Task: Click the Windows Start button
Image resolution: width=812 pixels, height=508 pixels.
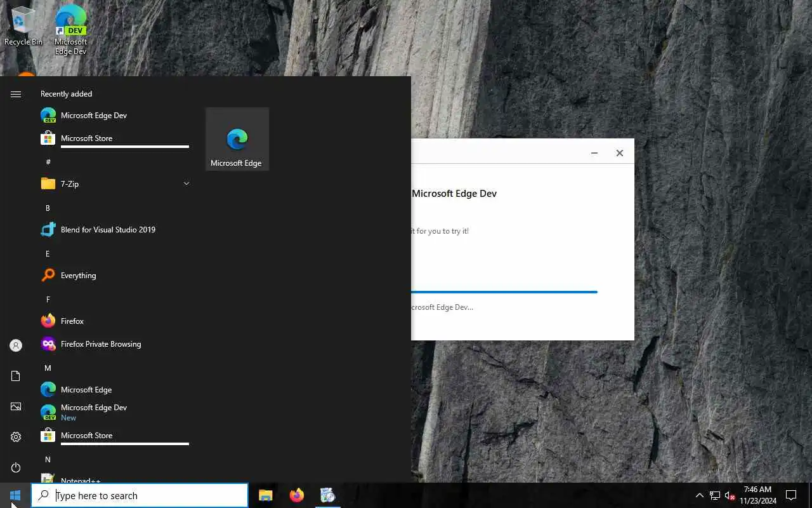Action: (x=15, y=495)
